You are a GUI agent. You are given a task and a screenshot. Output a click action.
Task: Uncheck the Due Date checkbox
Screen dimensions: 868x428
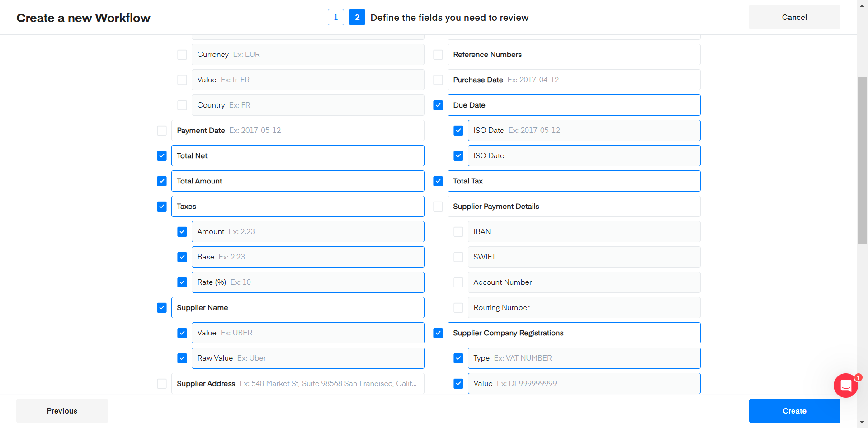click(x=438, y=105)
